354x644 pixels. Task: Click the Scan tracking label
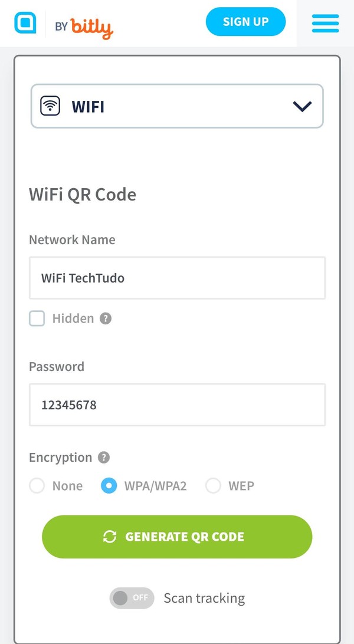[x=204, y=597]
